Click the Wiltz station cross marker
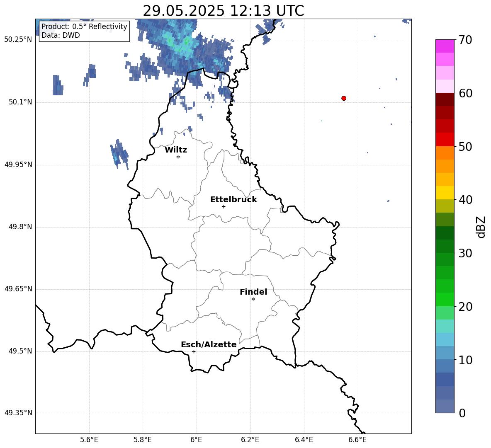Viewport: 491px width, 448px height. (178, 157)
